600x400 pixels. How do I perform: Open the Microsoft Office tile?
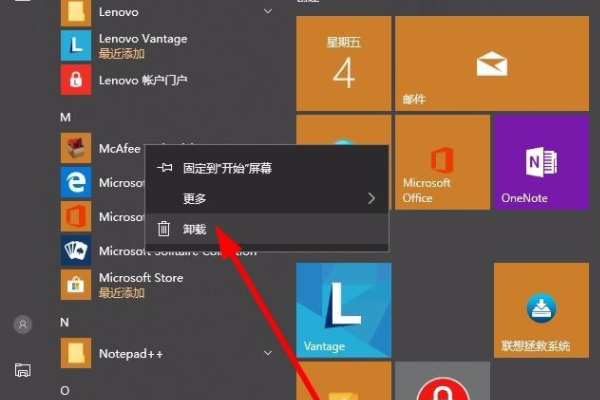pyautogui.click(x=442, y=162)
